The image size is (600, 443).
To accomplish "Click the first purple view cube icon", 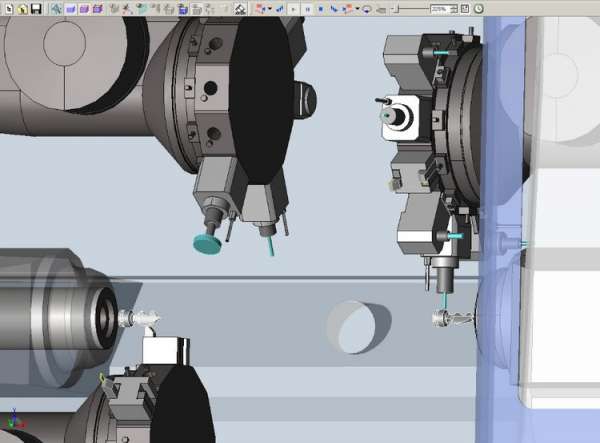I will pyautogui.click(x=70, y=8).
